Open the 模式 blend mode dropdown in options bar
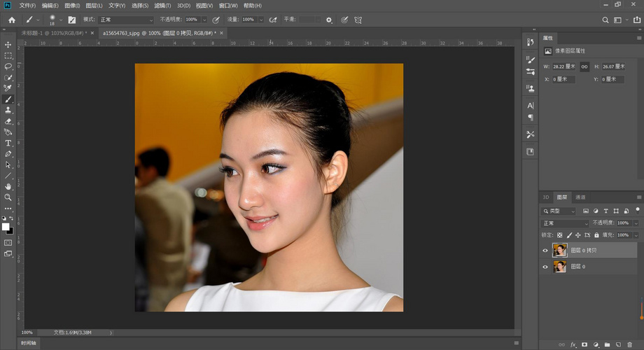 point(126,20)
